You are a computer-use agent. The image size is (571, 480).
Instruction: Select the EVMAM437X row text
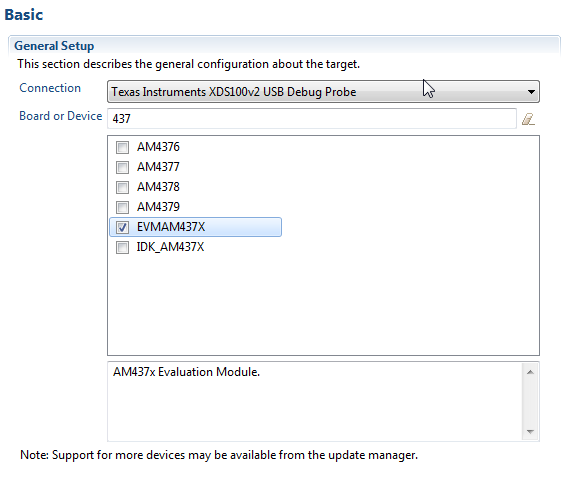point(171,227)
